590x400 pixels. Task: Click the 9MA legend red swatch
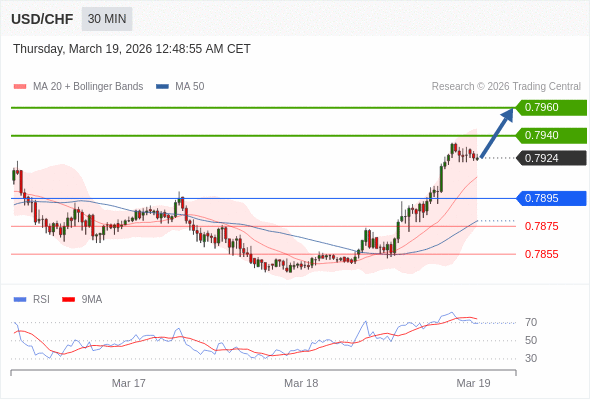click(68, 300)
